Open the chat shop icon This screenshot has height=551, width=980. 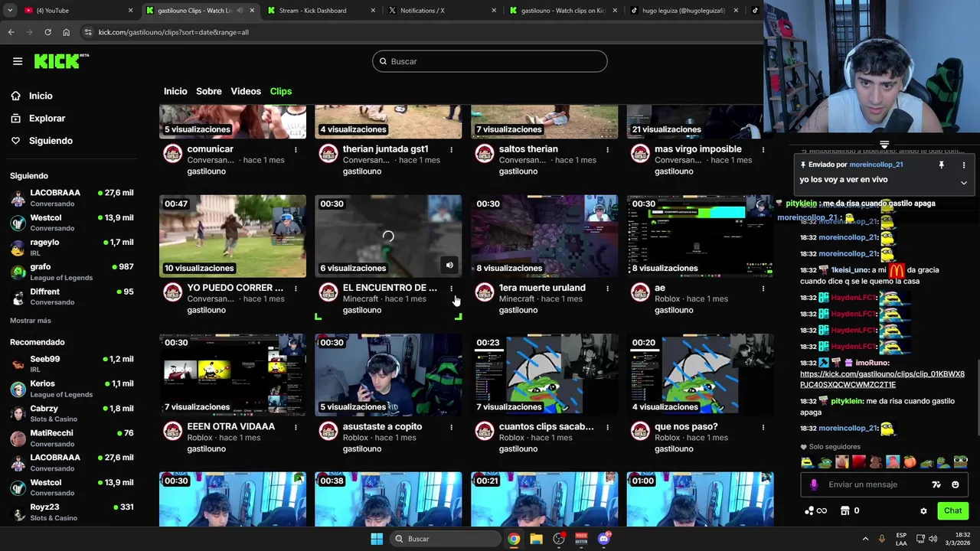point(845,510)
